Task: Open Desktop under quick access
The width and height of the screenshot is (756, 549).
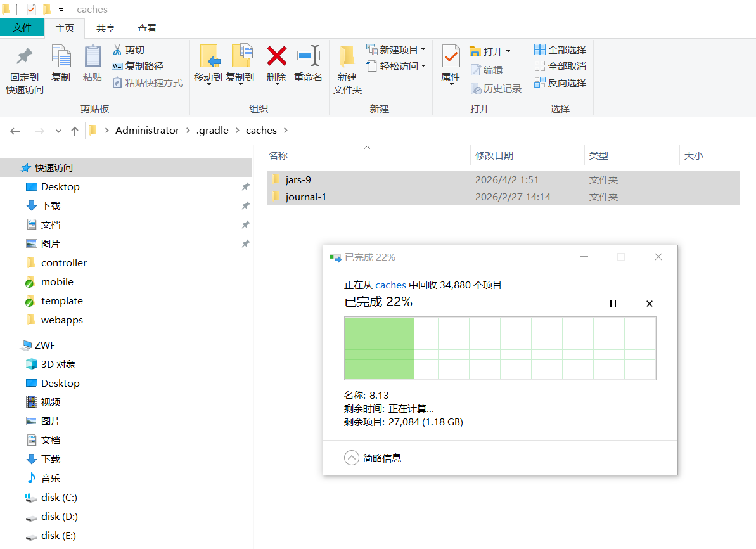Action: click(x=60, y=187)
